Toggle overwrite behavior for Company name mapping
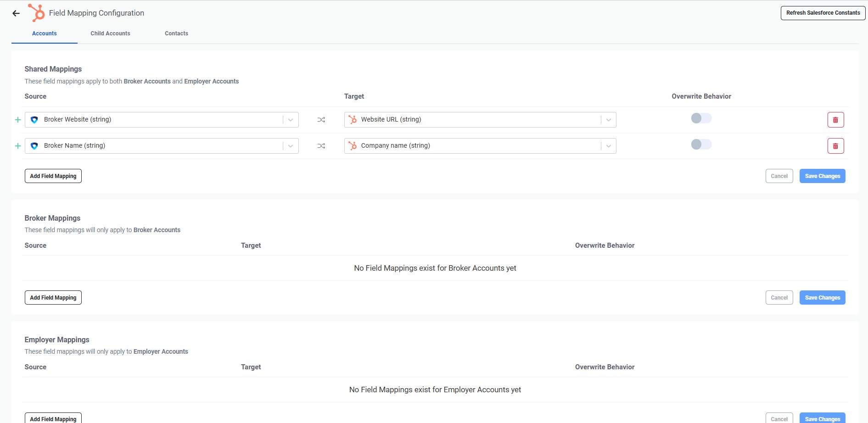 701,145
